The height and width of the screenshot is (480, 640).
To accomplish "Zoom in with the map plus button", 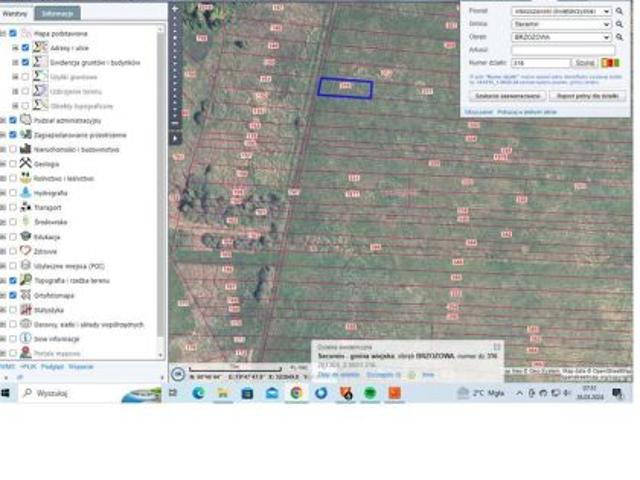I will coord(175,9).
